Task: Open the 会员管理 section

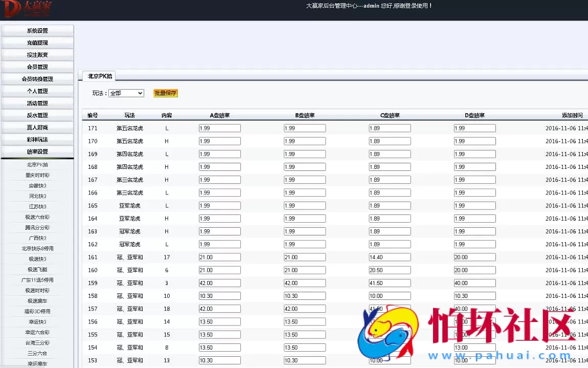Action: pyautogui.click(x=37, y=67)
